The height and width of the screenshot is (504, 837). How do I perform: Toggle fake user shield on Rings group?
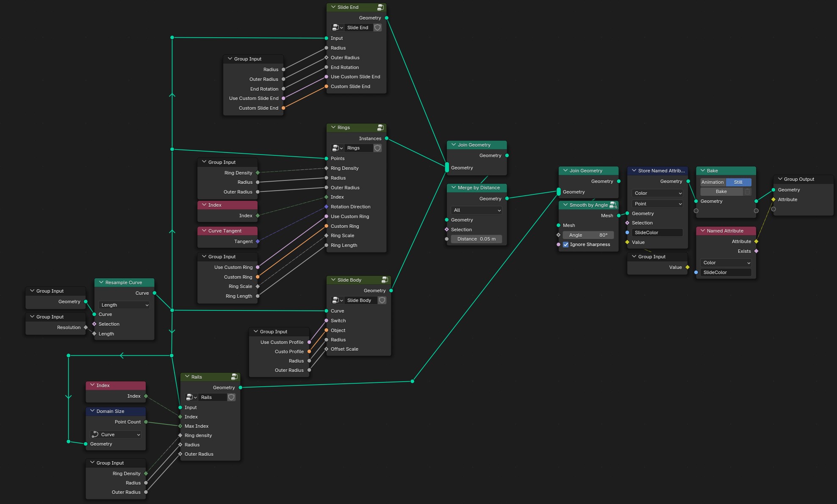(377, 148)
